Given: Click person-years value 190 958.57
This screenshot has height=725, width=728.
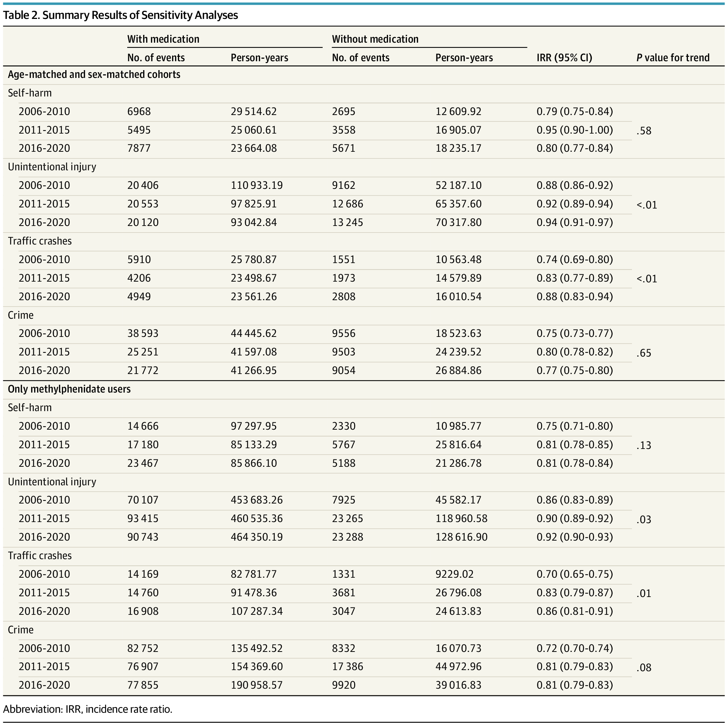Looking at the screenshot, I should tap(257, 685).
